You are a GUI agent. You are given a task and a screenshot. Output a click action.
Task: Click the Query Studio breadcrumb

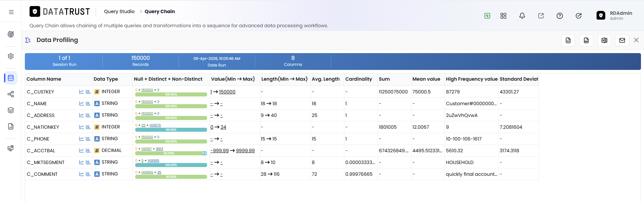pos(119,11)
